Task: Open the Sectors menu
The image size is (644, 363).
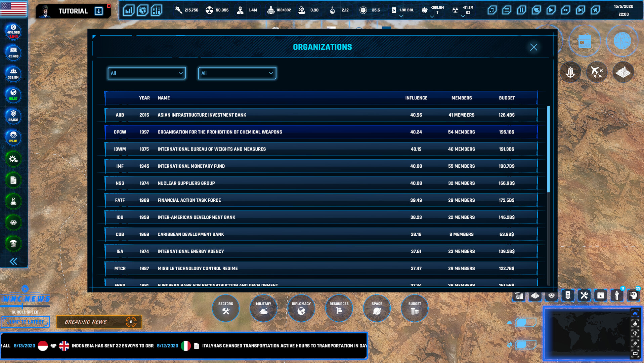Action: pos(226,308)
